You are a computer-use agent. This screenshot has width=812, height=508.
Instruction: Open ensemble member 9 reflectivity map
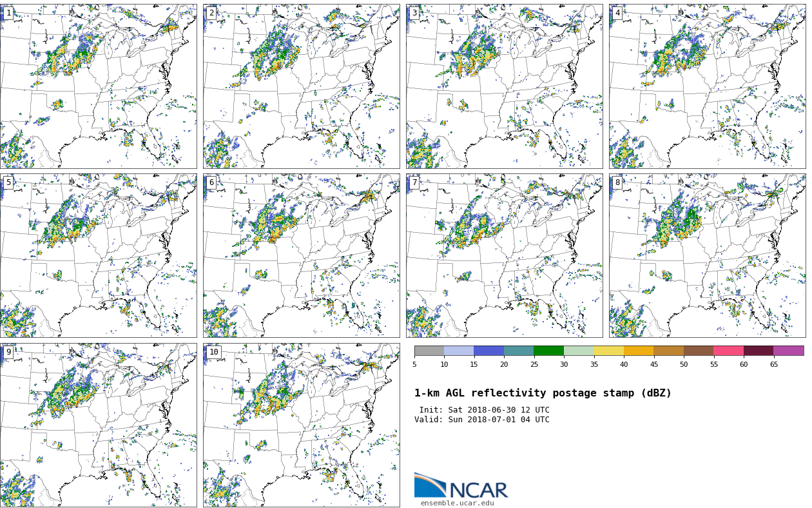point(99,425)
